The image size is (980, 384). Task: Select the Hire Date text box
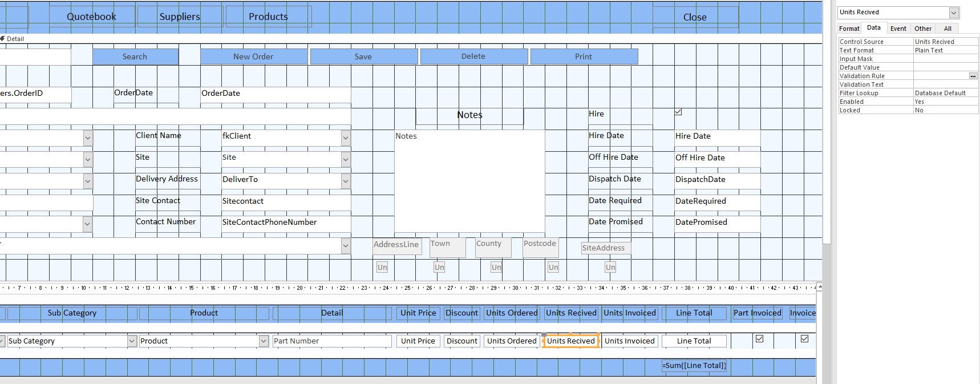[718, 138]
